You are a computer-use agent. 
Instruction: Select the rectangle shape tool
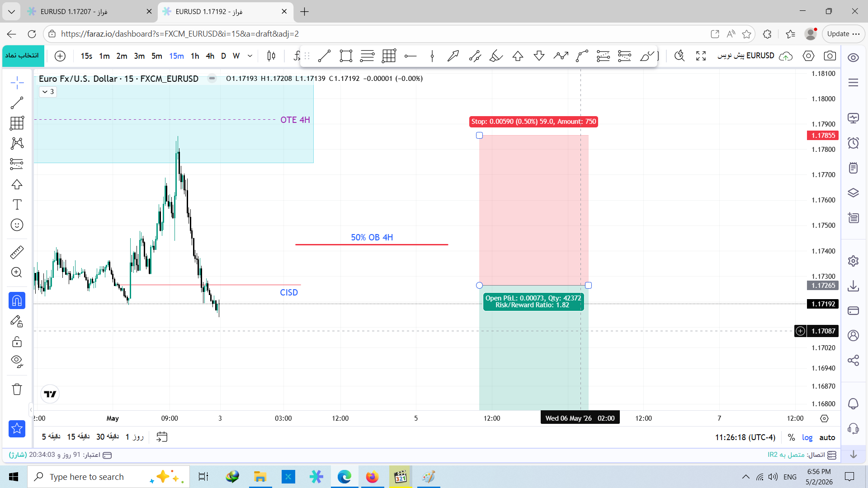(346, 56)
